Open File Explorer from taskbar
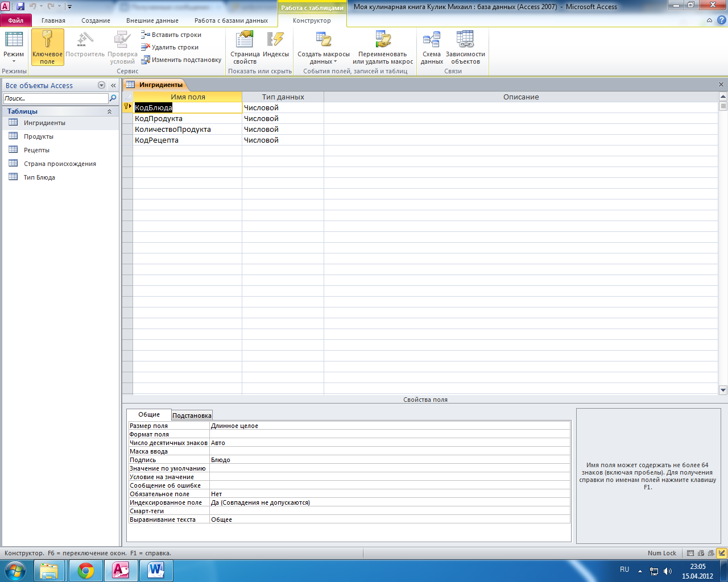Viewport: 728px width, 582px height. [x=50, y=570]
